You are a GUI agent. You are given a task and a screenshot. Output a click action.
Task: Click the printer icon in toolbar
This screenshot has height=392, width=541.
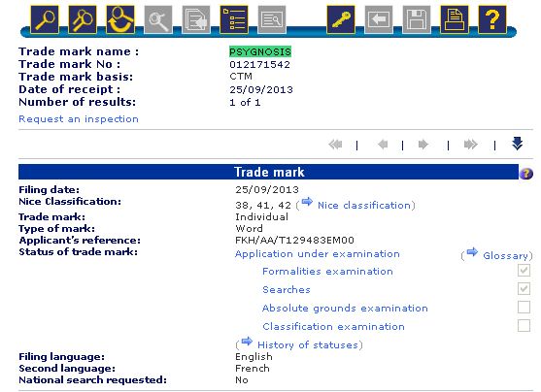tap(455, 19)
